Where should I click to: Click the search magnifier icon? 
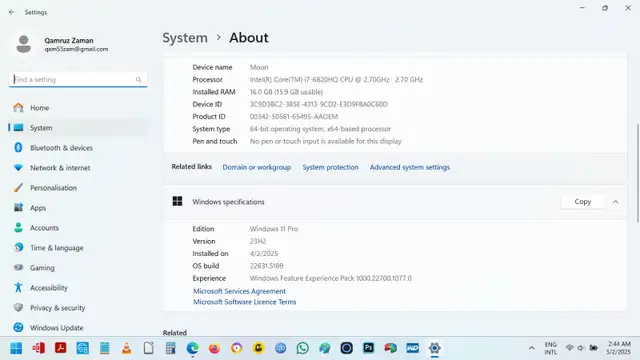click(138, 80)
